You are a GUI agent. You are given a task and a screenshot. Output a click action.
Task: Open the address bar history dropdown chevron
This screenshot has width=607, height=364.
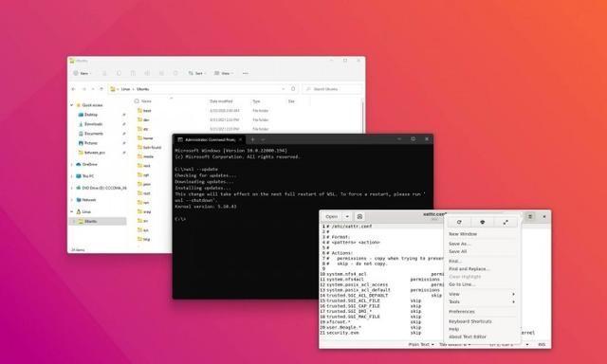pos(284,89)
